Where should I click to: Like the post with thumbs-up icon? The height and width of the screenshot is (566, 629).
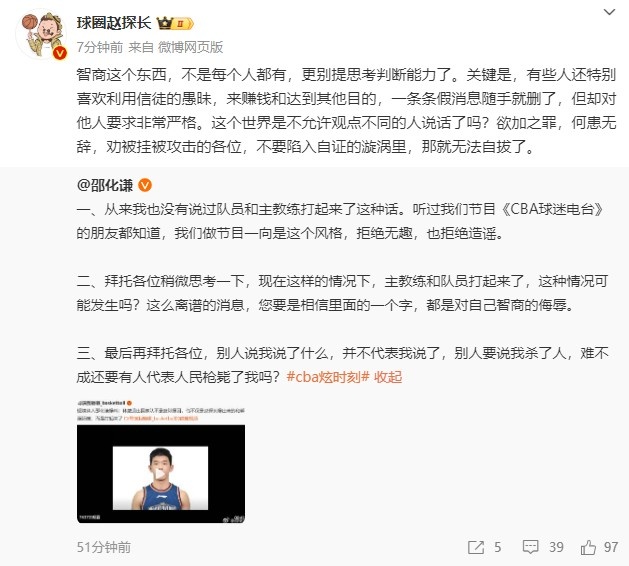coord(588,547)
